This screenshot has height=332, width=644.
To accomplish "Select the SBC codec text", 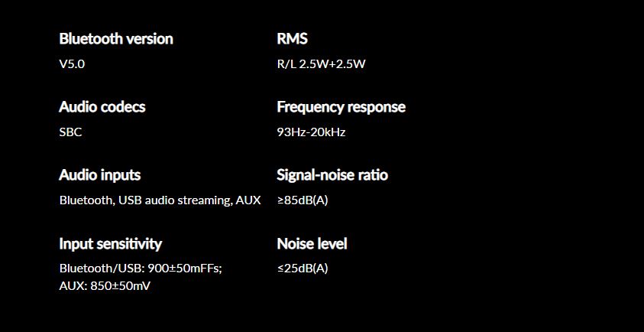I will (x=70, y=132).
